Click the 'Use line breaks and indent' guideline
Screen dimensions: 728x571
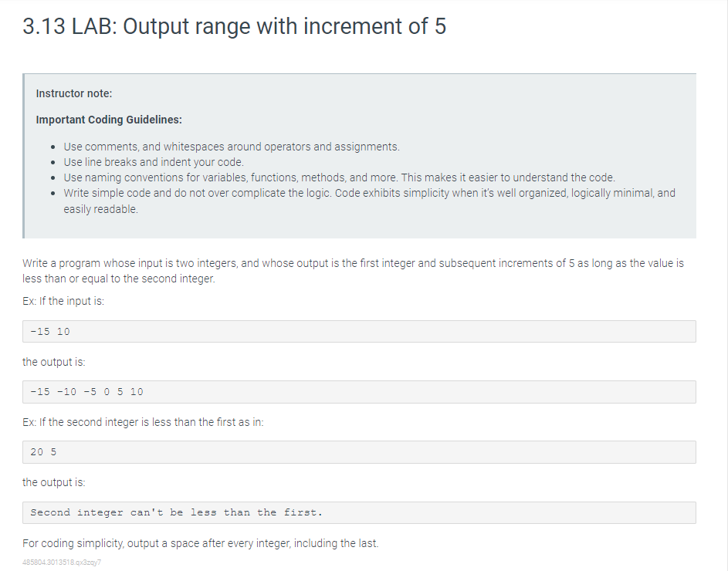click(154, 162)
